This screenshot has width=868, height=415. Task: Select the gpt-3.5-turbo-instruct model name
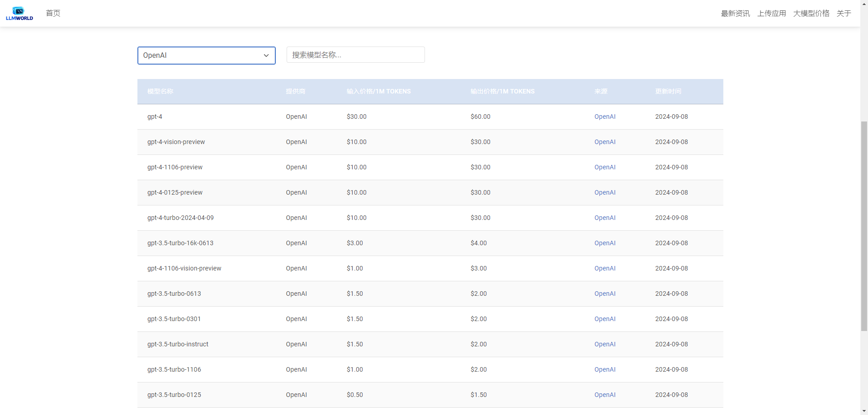point(178,344)
